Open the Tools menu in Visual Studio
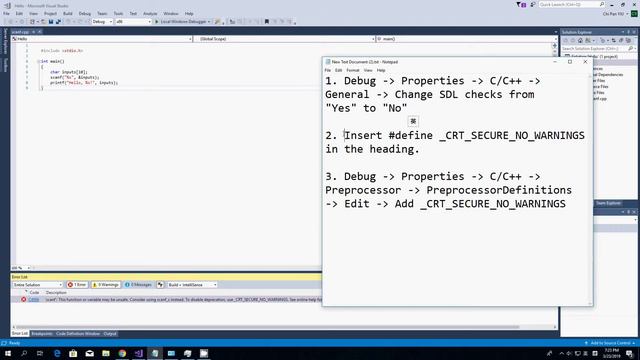 point(118,13)
